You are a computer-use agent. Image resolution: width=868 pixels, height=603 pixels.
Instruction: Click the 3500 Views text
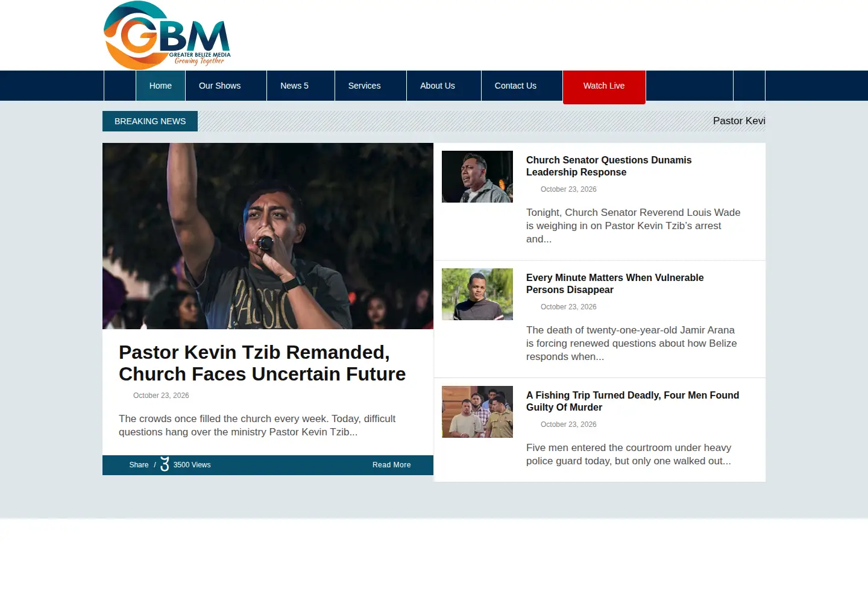coord(192,465)
